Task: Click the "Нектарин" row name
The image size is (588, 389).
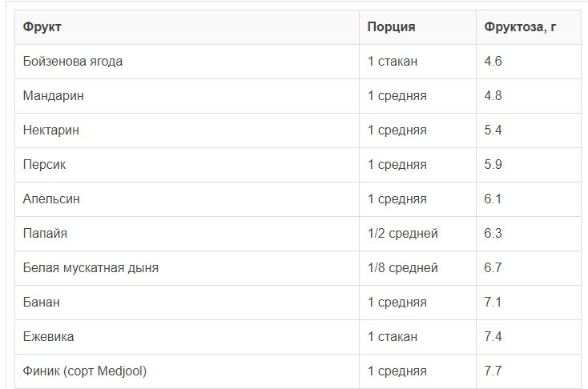Action: pyautogui.click(x=51, y=130)
